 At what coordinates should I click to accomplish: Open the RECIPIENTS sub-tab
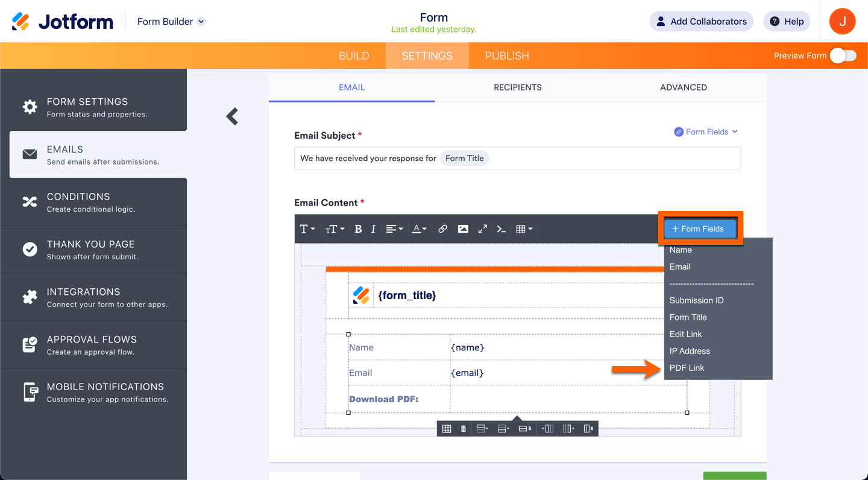(518, 87)
